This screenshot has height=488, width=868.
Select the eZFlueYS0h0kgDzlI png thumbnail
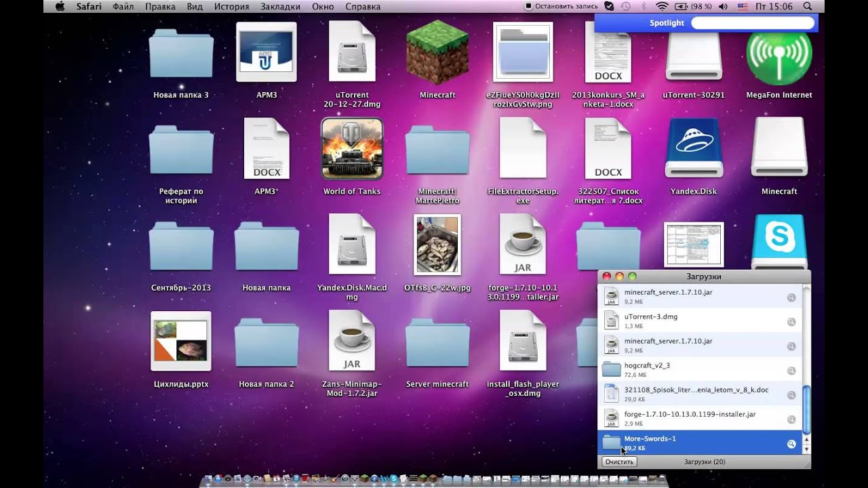point(523,52)
